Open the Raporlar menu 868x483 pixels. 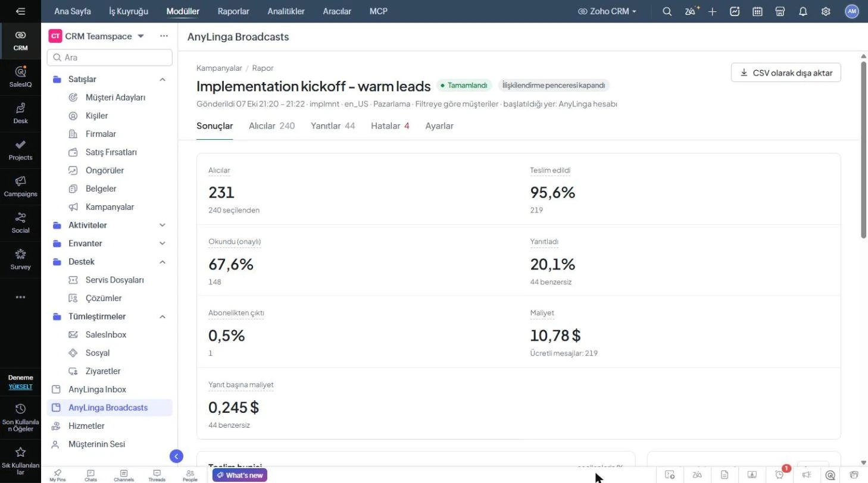(x=233, y=11)
